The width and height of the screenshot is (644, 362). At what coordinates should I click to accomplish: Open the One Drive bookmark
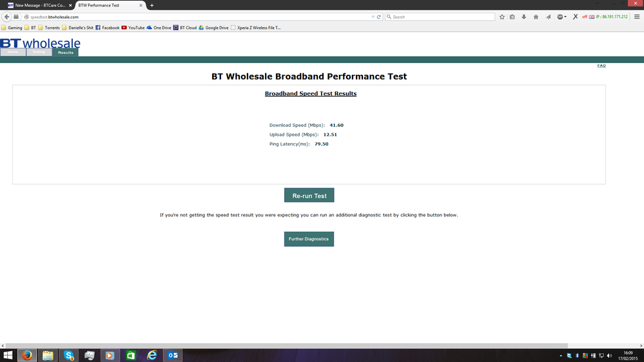159,28
